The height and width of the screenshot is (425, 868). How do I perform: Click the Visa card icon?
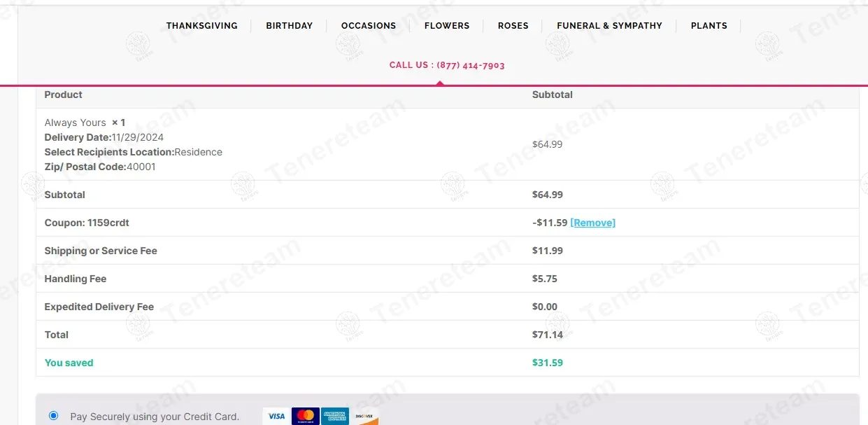(276, 416)
